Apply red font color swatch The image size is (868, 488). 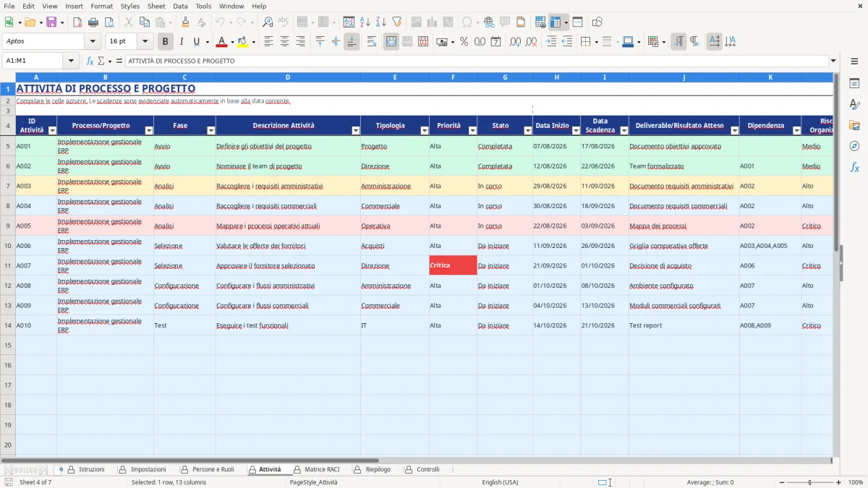[222, 42]
